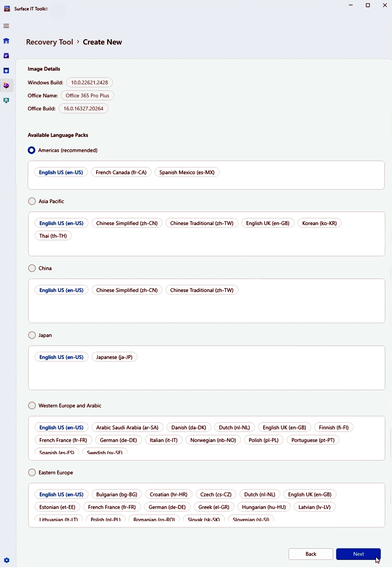Select the Recovery Tool sidebar icon

coord(6,85)
